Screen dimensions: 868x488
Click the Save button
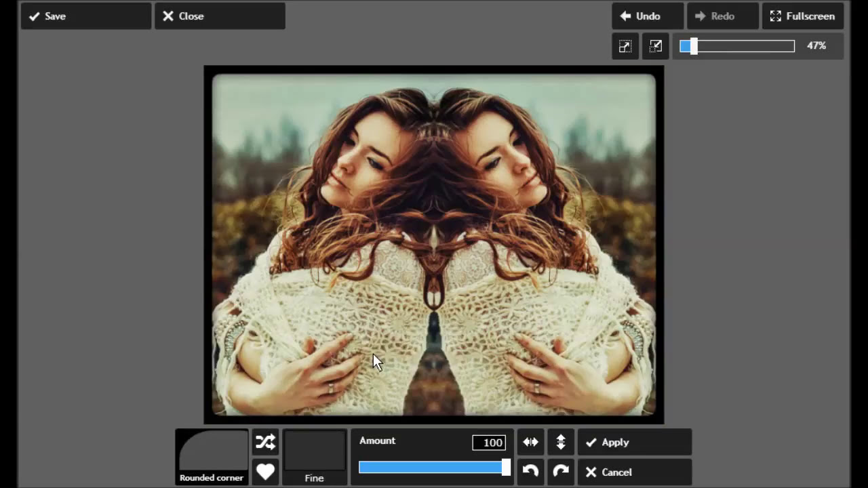(85, 16)
